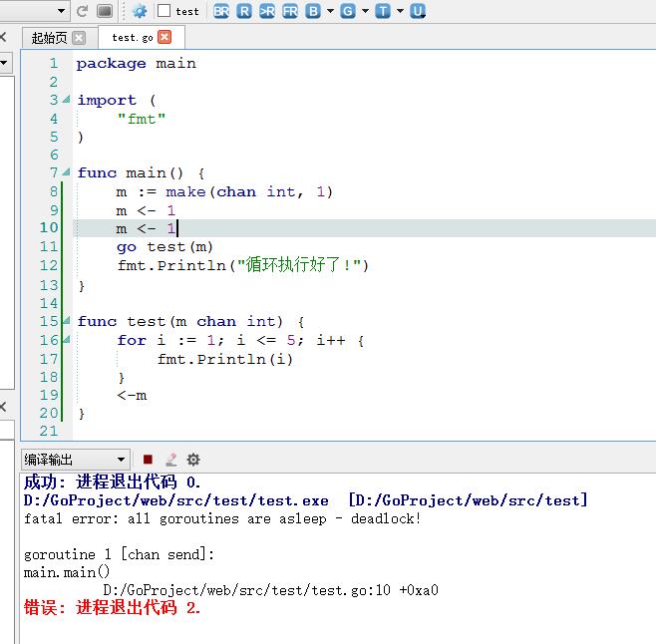Collapse the func main fold marker
The width and height of the screenshot is (656, 644).
pyautogui.click(x=66, y=172)
